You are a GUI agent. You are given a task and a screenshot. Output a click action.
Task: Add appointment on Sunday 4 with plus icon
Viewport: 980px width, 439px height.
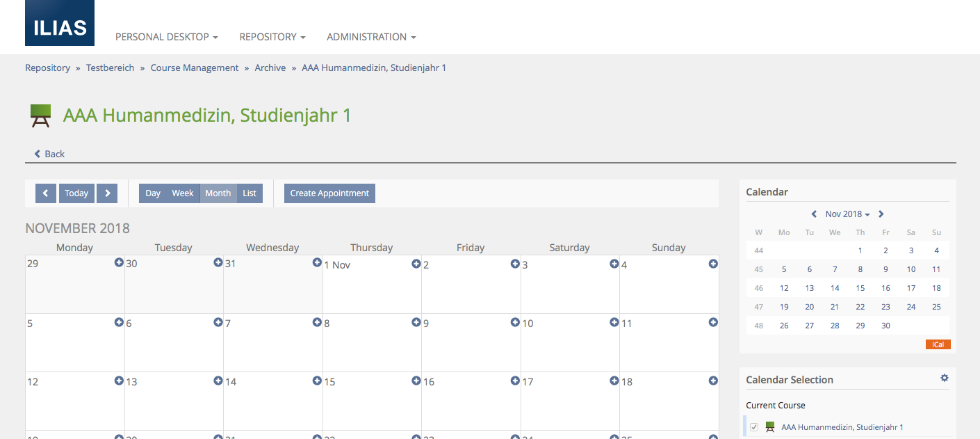(x=712, y=264)
